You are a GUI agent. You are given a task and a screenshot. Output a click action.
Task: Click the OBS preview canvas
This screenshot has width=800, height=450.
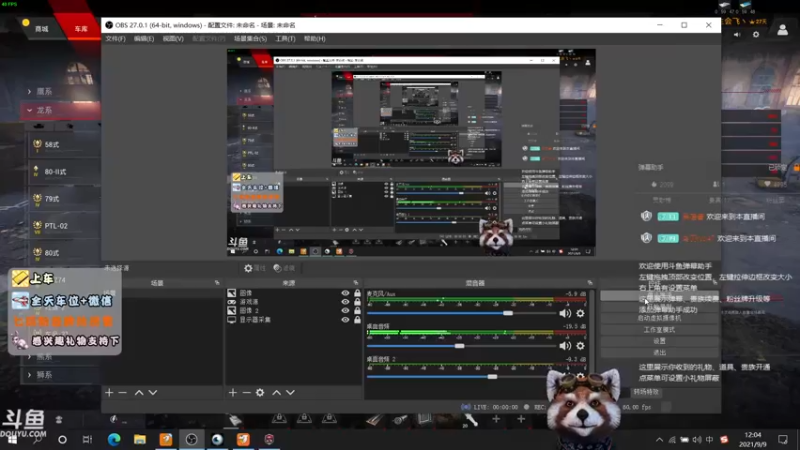(411, 153)
